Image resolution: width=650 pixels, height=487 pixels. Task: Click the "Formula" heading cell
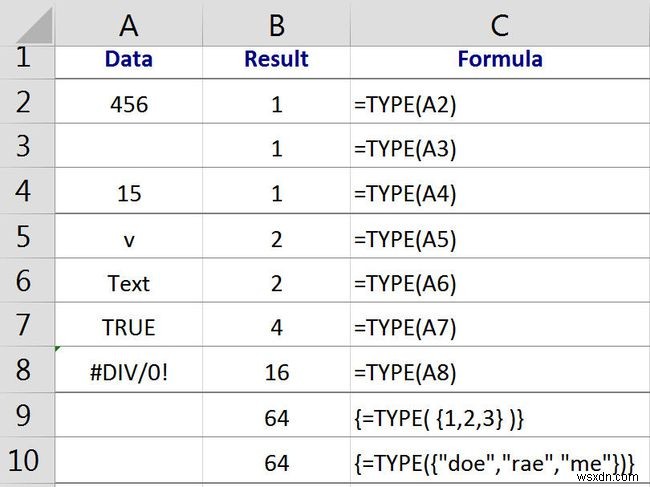click(499, 59)
